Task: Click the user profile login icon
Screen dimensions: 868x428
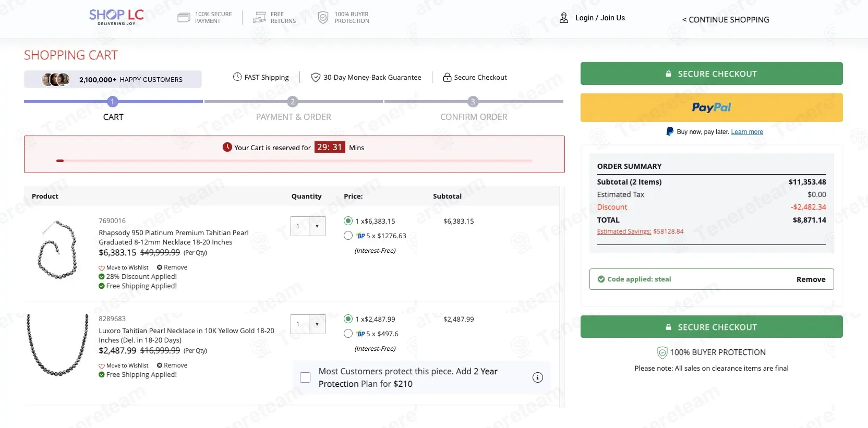Action: point(564,18)
